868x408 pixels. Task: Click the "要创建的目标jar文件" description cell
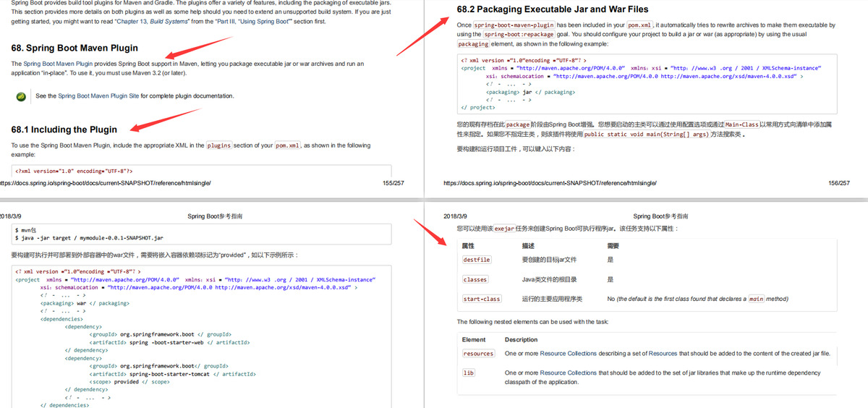[x=549, y=259]
